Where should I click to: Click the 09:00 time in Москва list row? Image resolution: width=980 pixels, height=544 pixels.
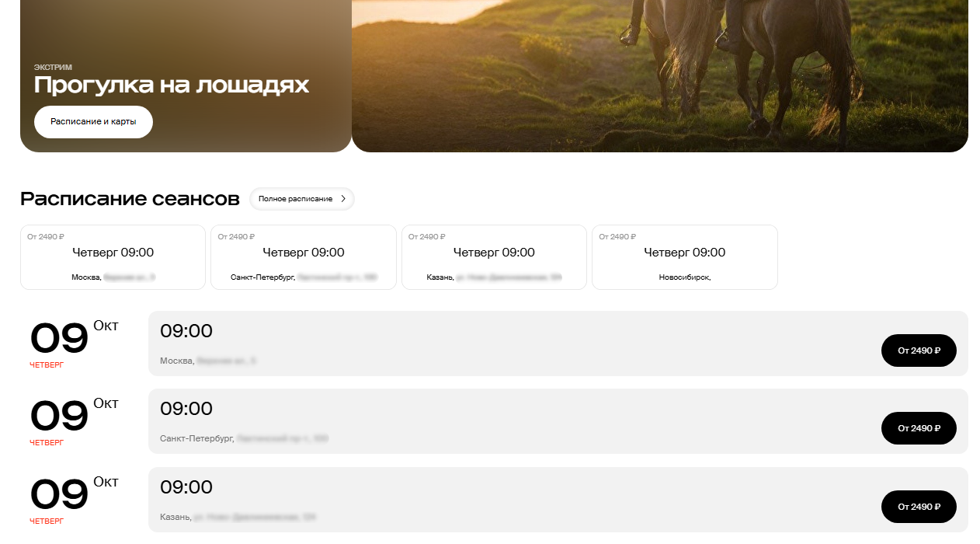click(x=186, y=331)
